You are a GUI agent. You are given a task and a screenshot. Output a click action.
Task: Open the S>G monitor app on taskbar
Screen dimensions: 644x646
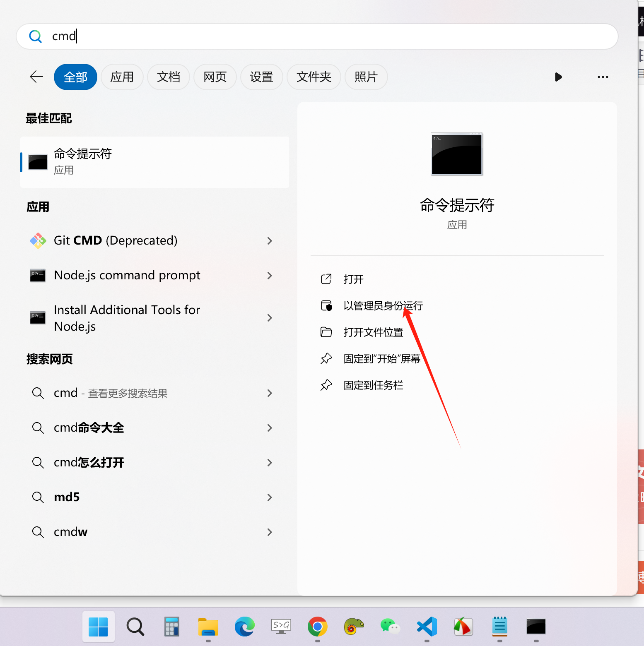(x=281, y=627)
